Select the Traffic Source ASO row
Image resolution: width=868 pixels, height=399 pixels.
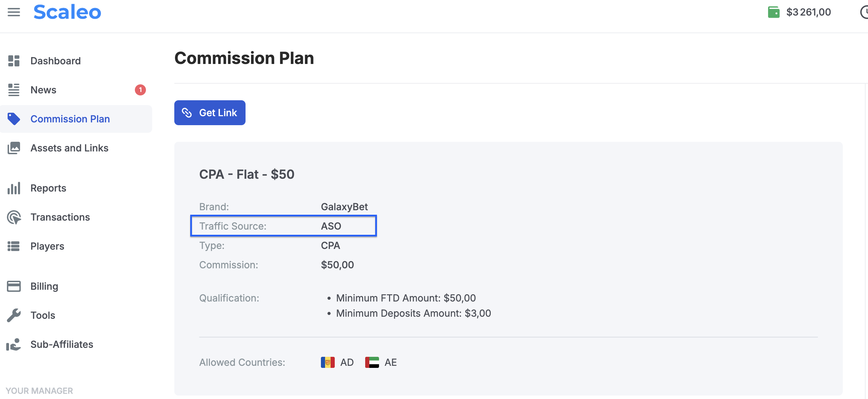[x=284, y=226]
